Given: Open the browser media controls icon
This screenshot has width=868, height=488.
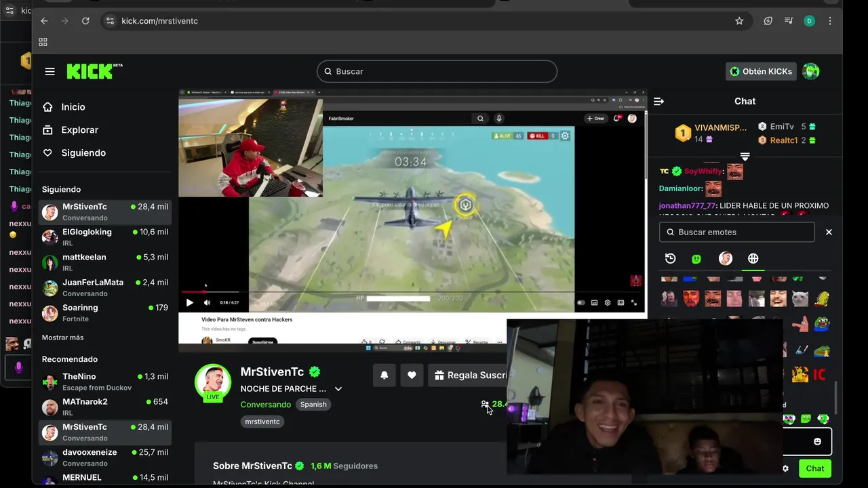Looking at the screenshot, I should (x=789, y=21).
